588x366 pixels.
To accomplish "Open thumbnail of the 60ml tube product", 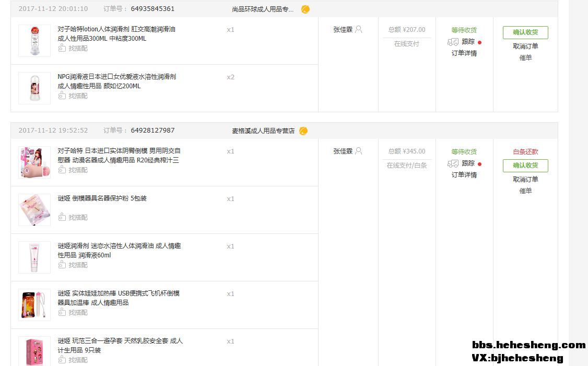I will tap(34, 257).
